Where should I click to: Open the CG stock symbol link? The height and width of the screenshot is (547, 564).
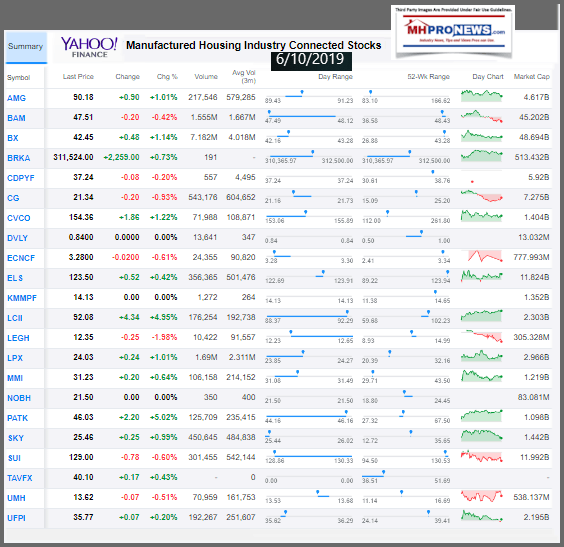click(13, 198)
